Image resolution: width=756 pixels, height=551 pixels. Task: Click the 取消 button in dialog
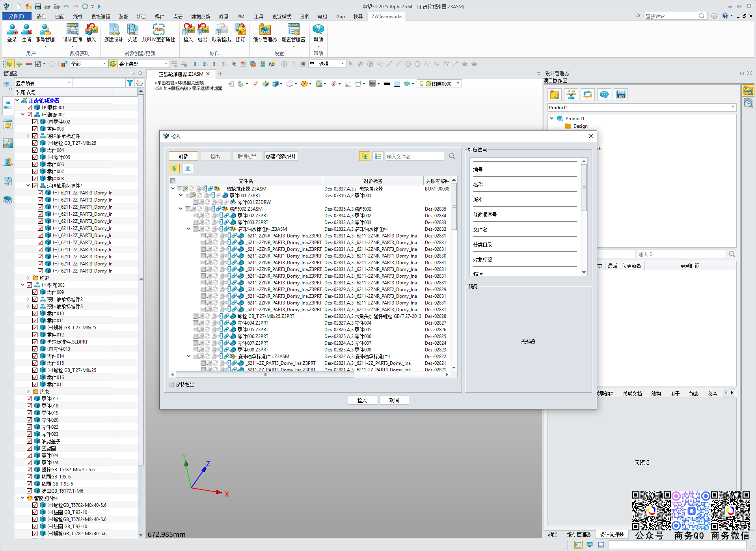(394, 400)
